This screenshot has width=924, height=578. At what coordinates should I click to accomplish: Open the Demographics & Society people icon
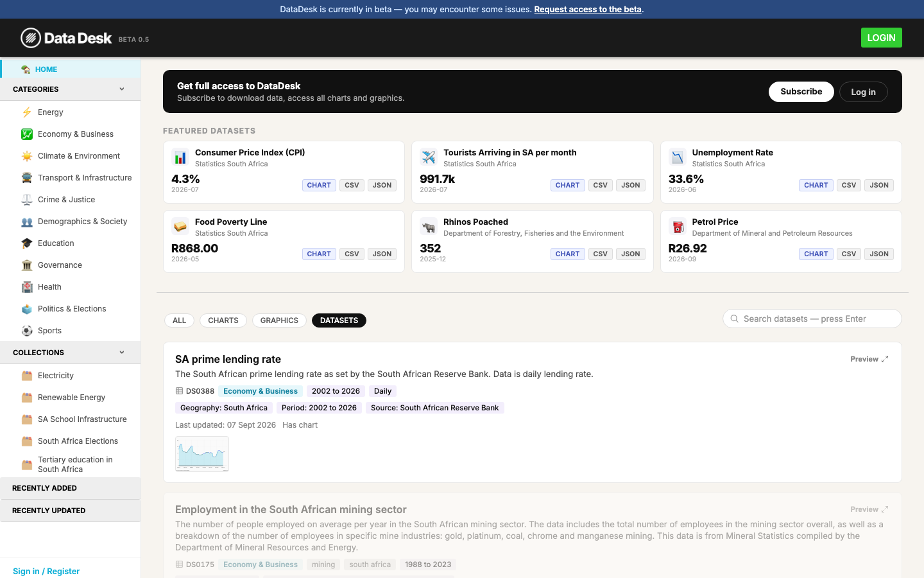(27, 222)
